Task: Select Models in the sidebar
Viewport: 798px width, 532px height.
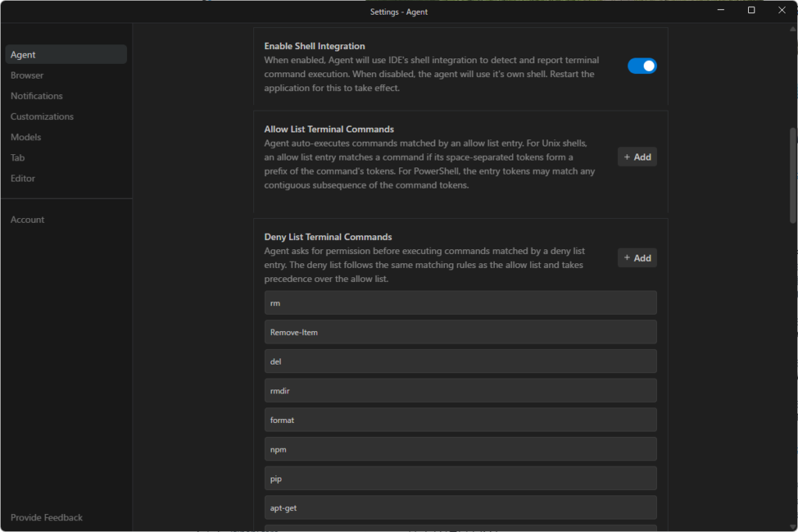Action: (x=26, y=137)
